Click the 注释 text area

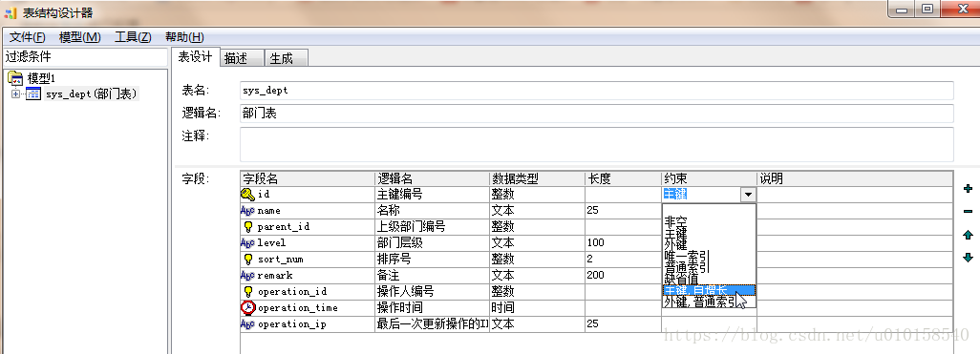point(597,144)
